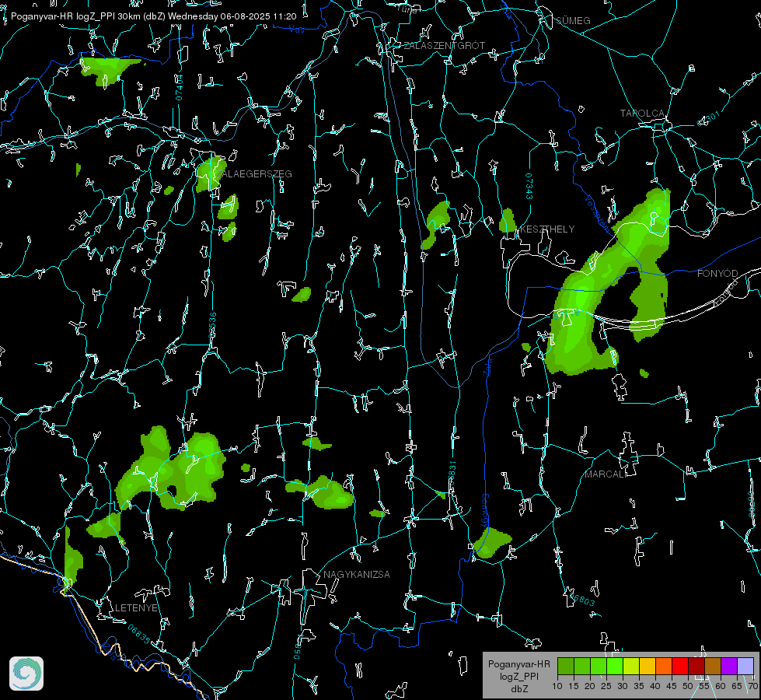Click the Poganyvar-HR legend label
761x700 pixels.
(518, 663)
